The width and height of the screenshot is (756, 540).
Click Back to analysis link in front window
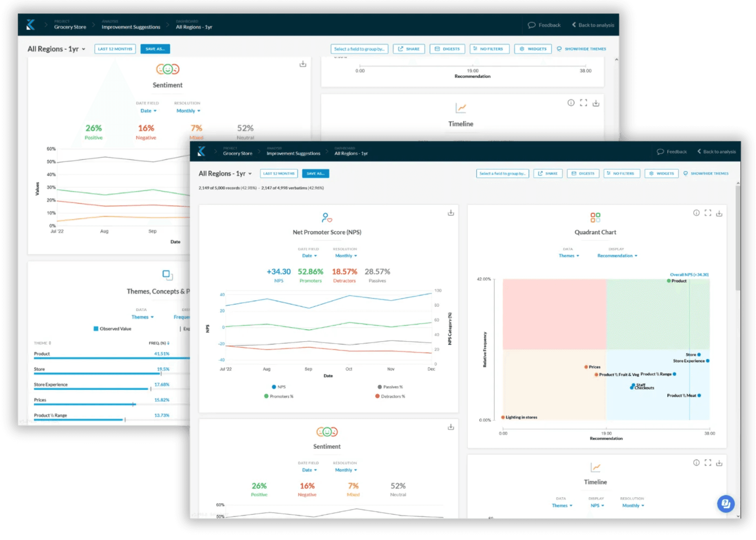tap(716, 152)
